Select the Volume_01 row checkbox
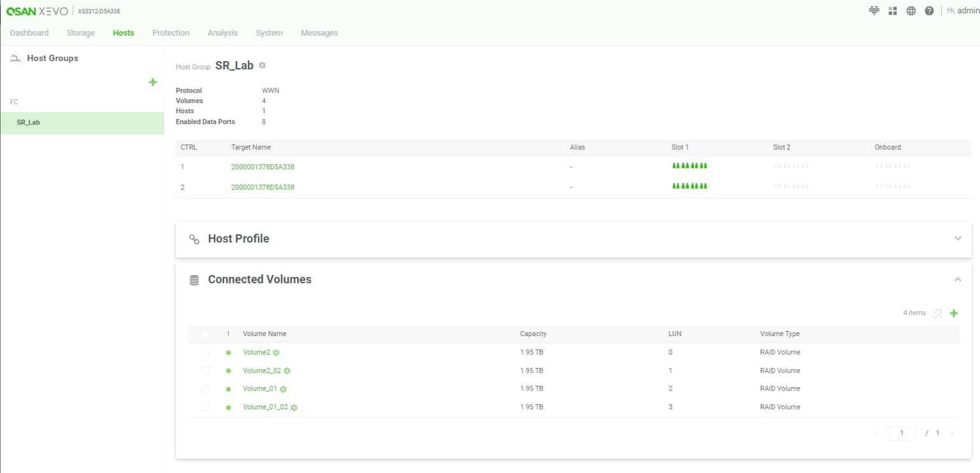This screenshot has width=980, height=473. (x=205, y=388)
